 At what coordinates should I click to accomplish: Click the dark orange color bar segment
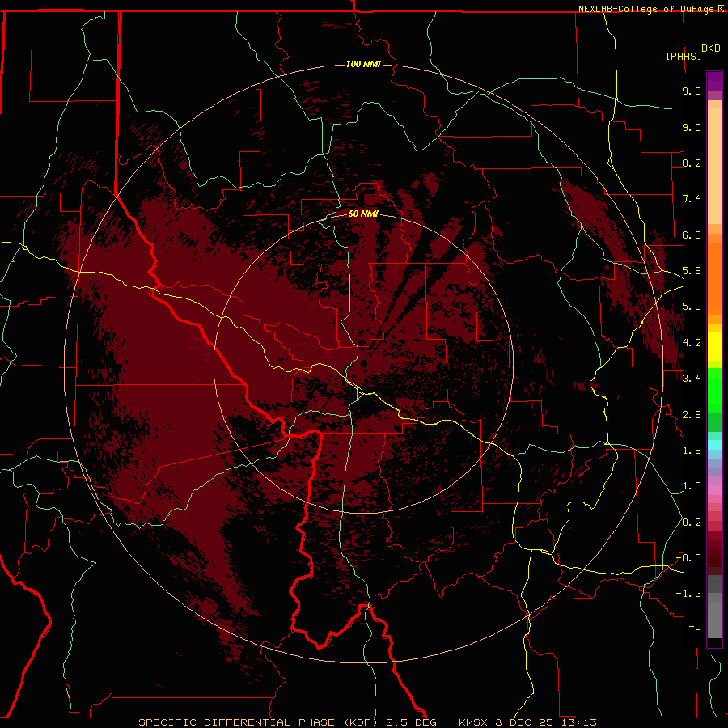714,280
